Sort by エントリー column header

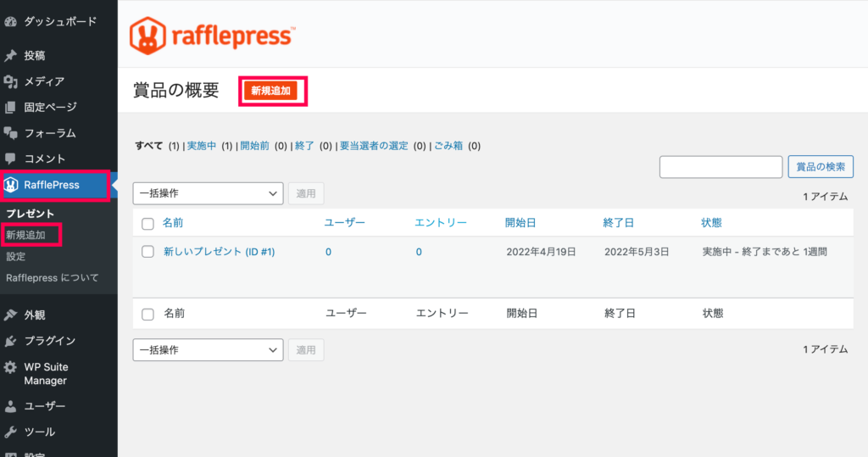pyautogui.click(x=441, y=223)
